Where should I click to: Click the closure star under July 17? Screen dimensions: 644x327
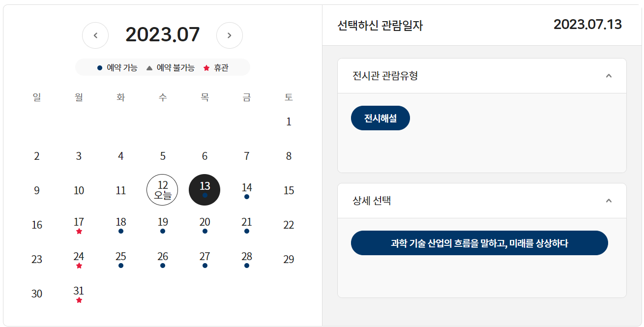click(x=79, y=231)
